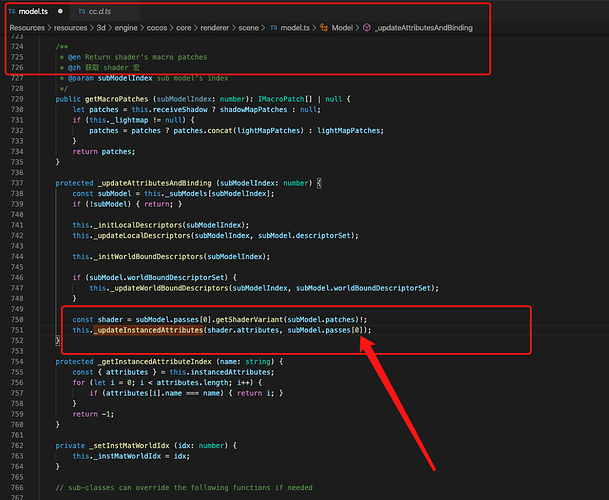Select _updateAttributesAndBinding breadcrumb item

tap(424, 28)
